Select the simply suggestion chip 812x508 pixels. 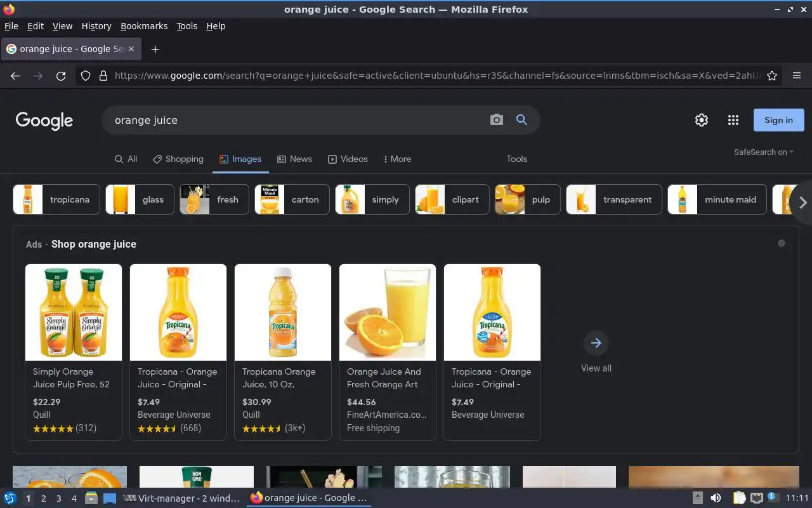coord(372,199)
